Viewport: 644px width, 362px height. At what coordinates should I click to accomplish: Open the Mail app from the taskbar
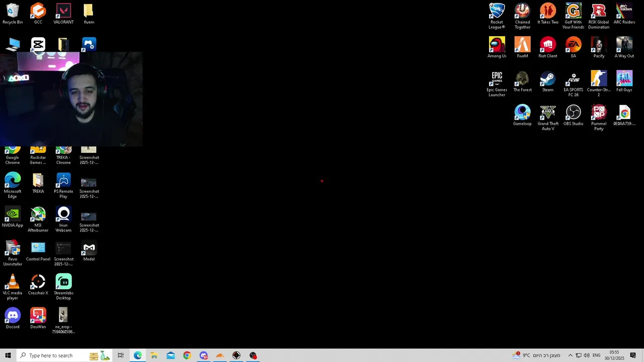tap(171, 355)
